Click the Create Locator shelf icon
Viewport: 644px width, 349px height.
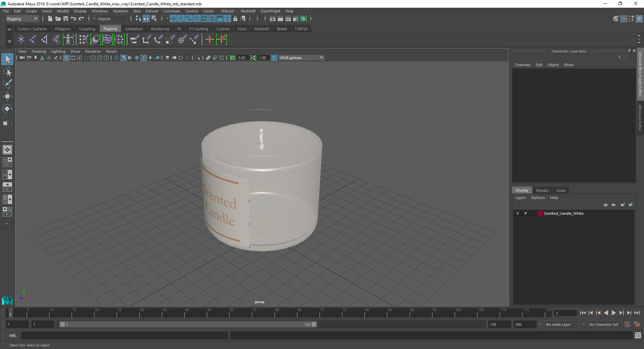[21, 40]
